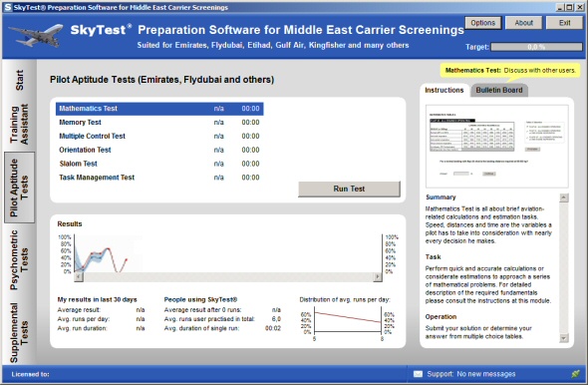
Task: Click the 'No new messages' support status
Action: pos(486,374)
